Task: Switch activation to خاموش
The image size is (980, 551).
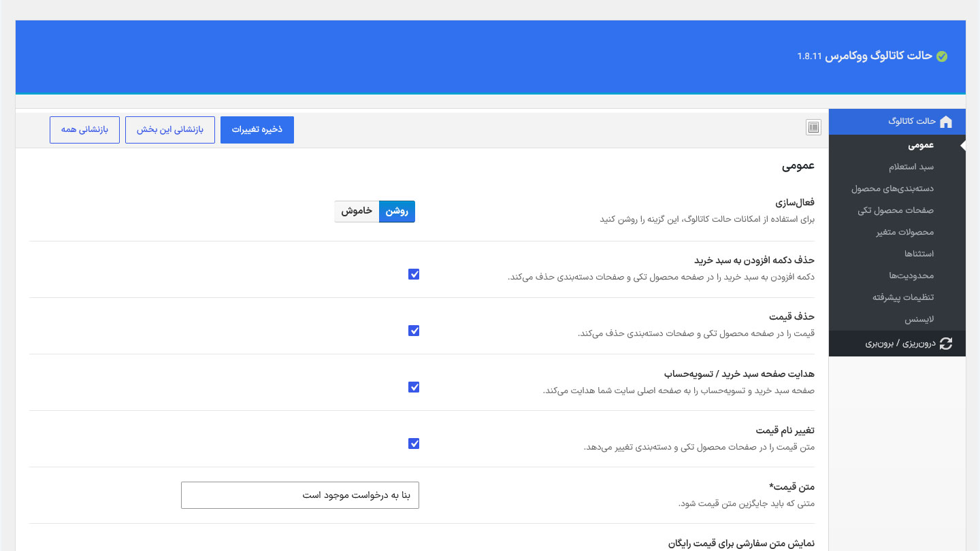Action: point(357,212)
